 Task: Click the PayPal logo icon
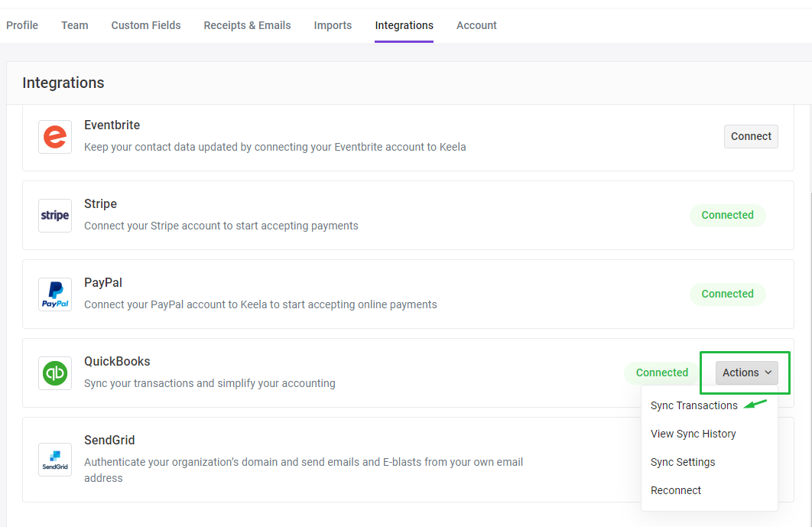55,294
